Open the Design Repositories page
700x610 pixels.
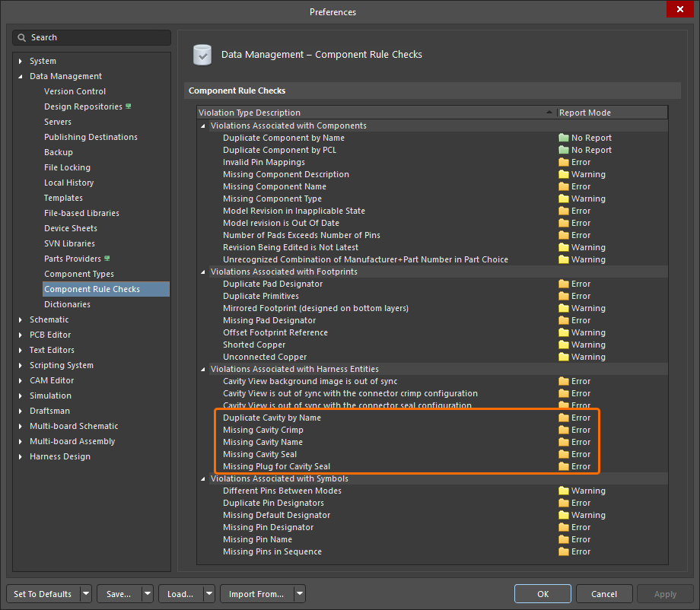[83, 106]
